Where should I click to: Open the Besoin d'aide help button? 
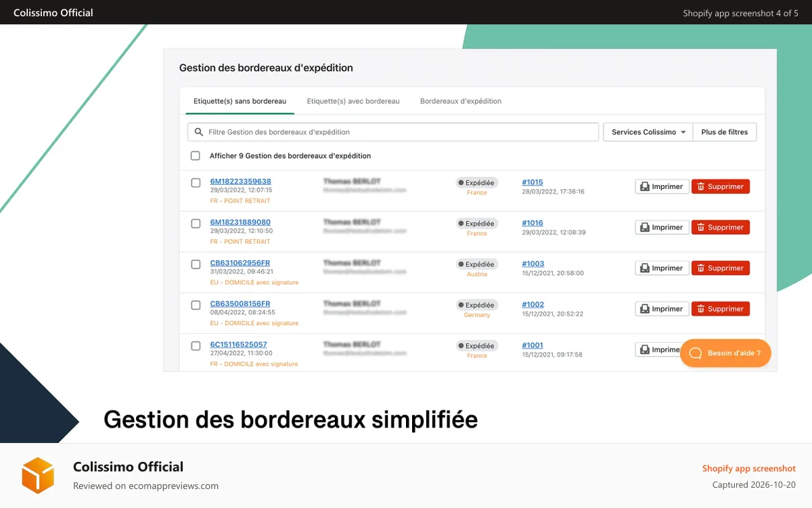(x=725, y=353)
